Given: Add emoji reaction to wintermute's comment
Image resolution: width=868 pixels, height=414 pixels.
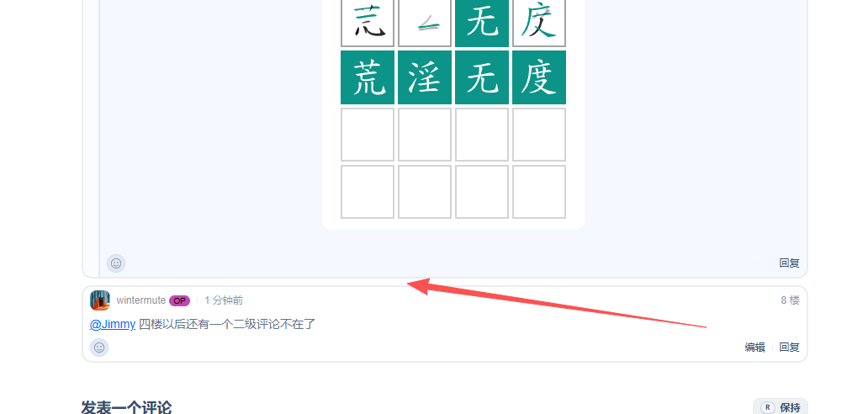Looking at the screenshot, I should [x=99, y=348].
